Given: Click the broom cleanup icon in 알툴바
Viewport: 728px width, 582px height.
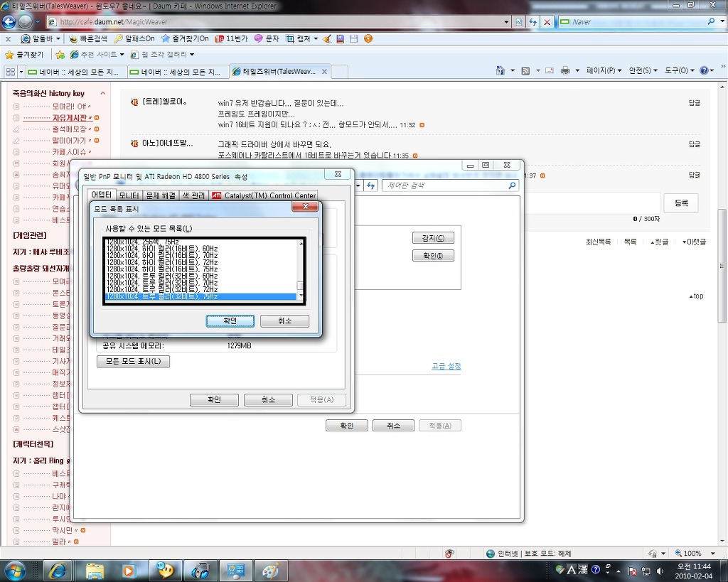Looking at the screenshot, I should (327, 38).
